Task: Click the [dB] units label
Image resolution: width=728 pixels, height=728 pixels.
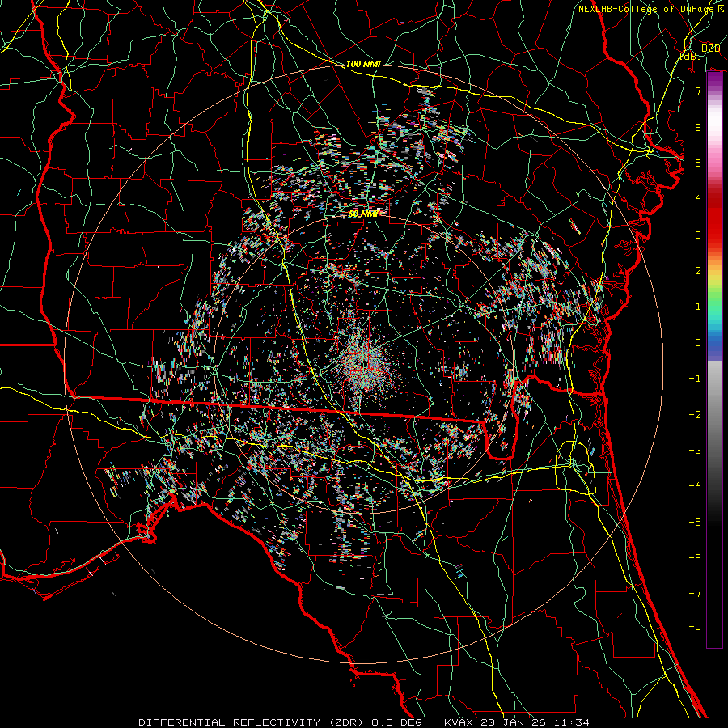Action: [691, 56]
